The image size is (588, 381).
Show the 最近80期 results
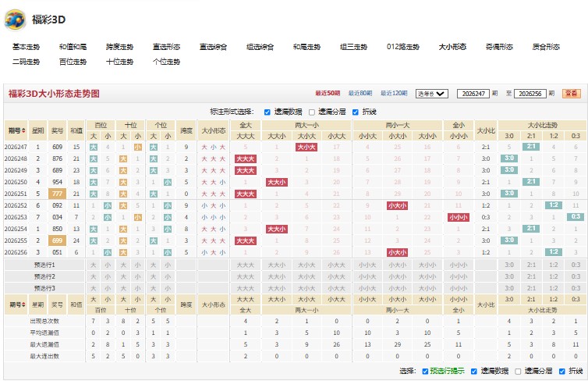click(360, 94)
